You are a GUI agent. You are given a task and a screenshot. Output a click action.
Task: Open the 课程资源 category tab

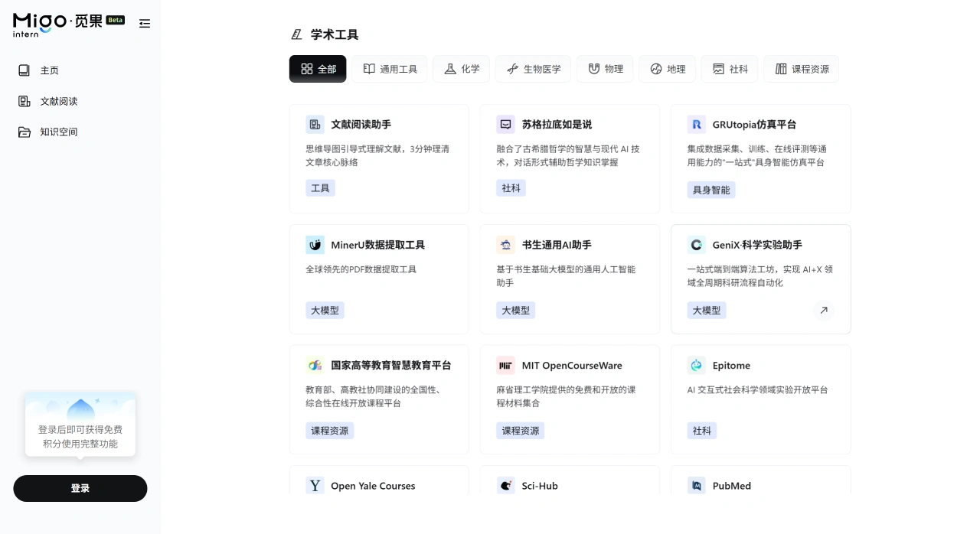tap(801, 69)
